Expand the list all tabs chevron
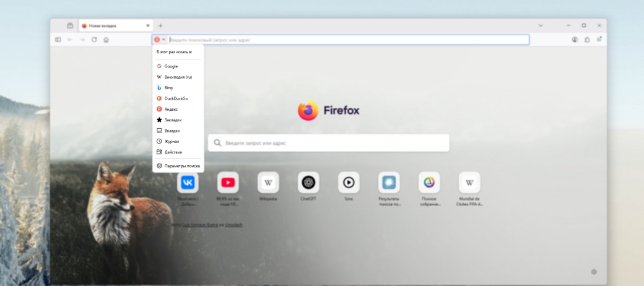 [540, 25]
